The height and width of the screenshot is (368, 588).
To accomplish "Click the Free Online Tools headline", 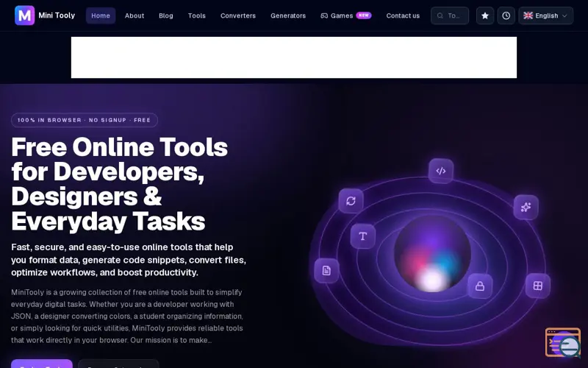I will click(119, 184).
